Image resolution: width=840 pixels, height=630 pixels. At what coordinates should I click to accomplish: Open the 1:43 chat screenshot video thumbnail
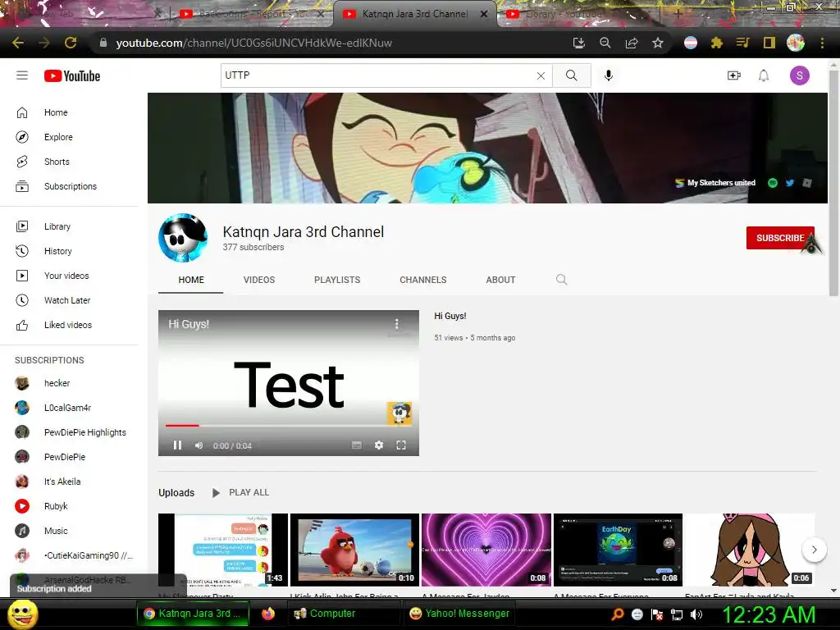pyautogui.click(x=223, y=550)
